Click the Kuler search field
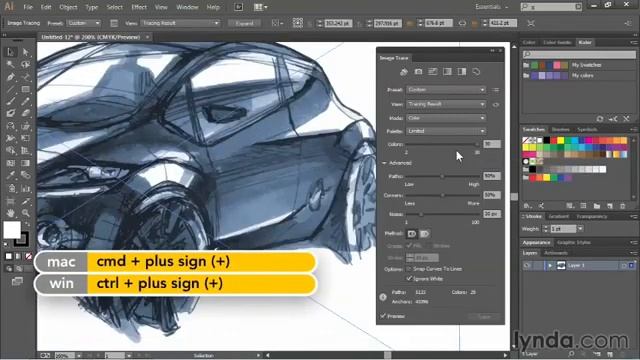The height and width of the screenshot is (360, 640). pyautogui.click(x=579, y=54)
